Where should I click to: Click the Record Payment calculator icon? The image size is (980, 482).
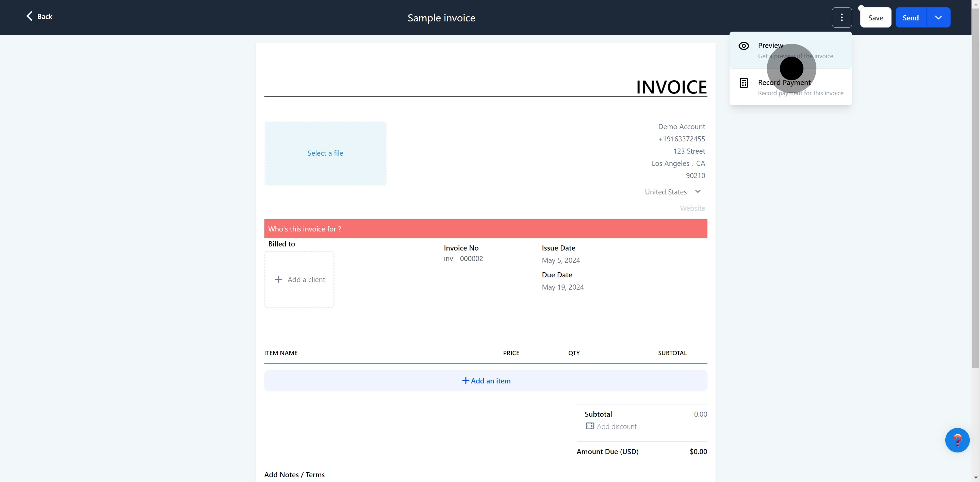pyautogui.click(x=744, y=83)
